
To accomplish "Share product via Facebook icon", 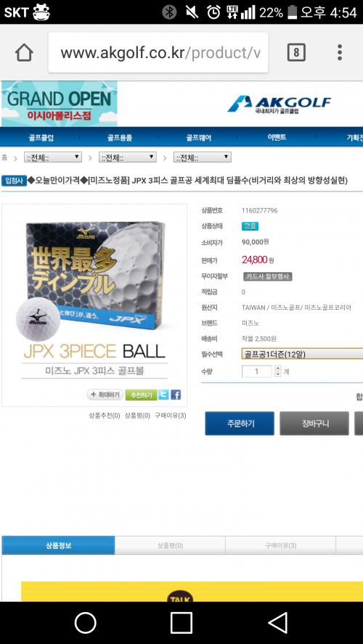I will 176,395.
